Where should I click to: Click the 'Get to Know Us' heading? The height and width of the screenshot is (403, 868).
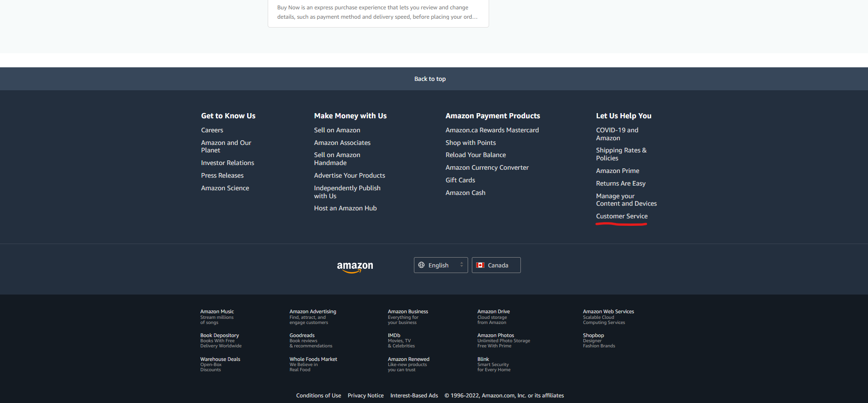(228, 116)
